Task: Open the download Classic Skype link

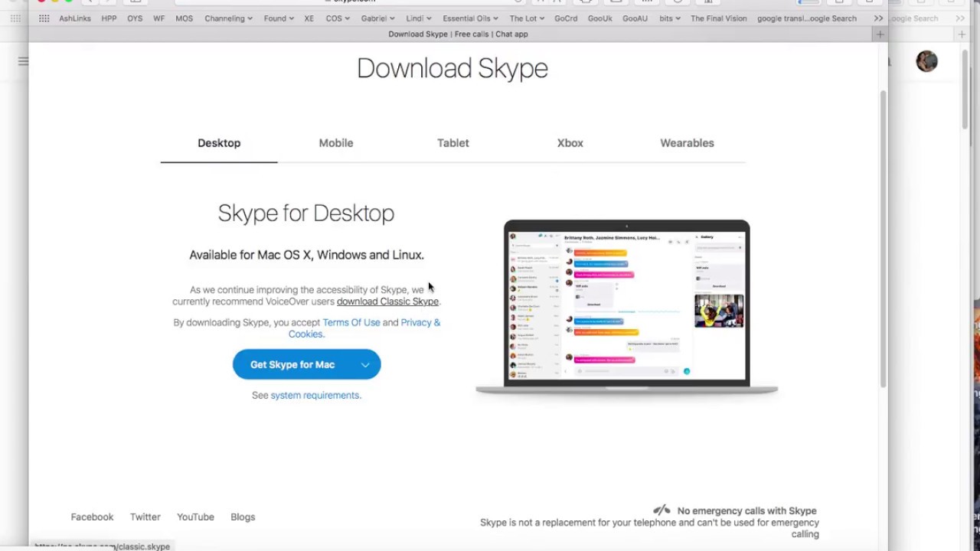Action: 387,302
